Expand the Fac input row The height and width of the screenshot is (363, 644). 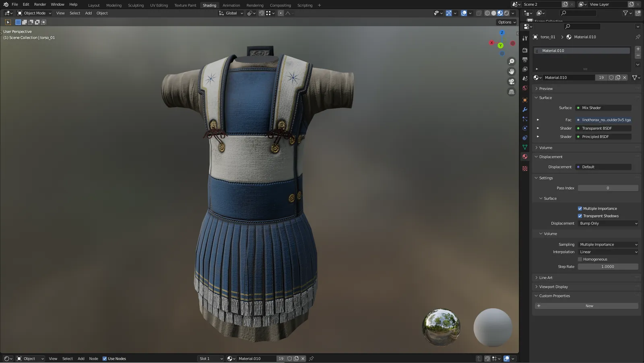click(538, 120)
